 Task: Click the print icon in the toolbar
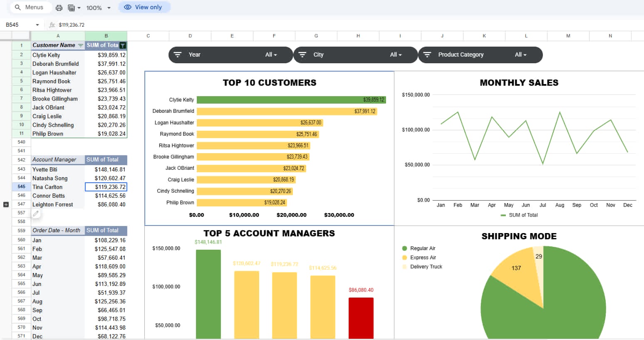pos(59,7)
